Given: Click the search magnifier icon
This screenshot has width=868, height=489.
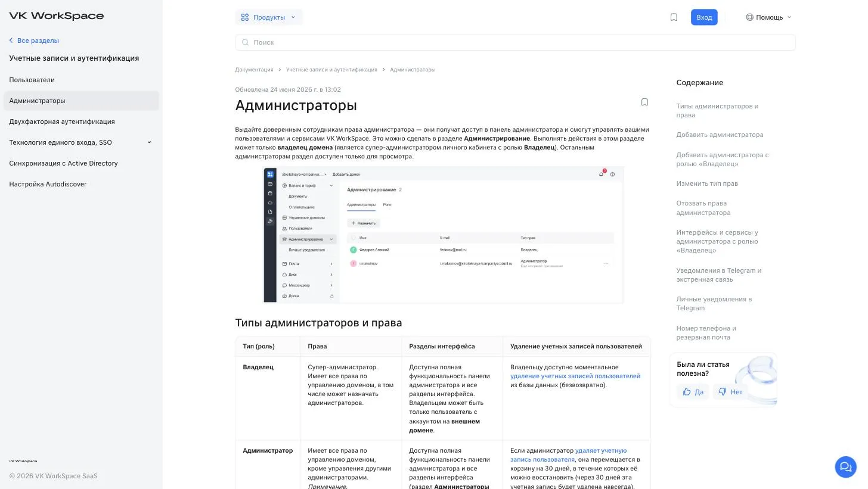Looking at the screenshot, I should [x=245, y=42].
